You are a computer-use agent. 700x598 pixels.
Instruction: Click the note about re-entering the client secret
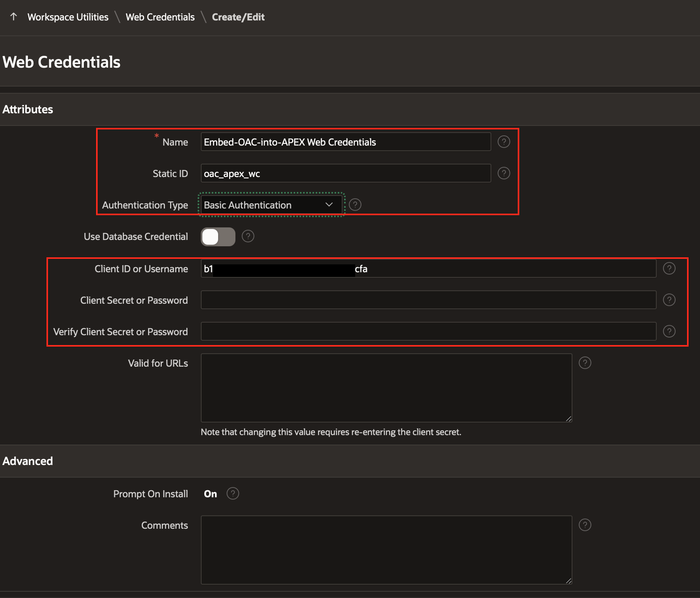(x=331, y=432)
